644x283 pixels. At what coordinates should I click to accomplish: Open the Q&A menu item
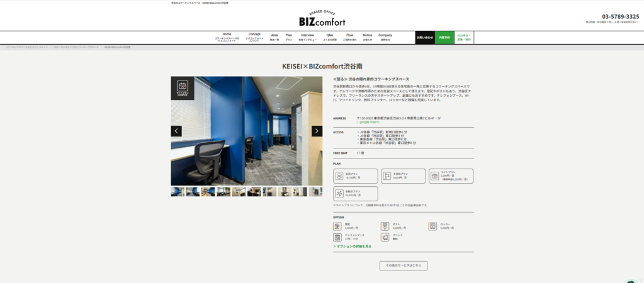330,37
